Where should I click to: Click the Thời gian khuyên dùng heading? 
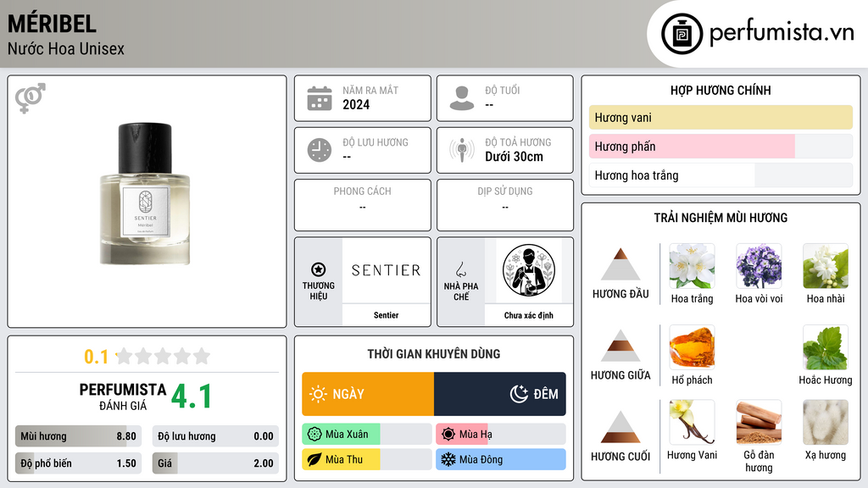(x=434, y=354)
